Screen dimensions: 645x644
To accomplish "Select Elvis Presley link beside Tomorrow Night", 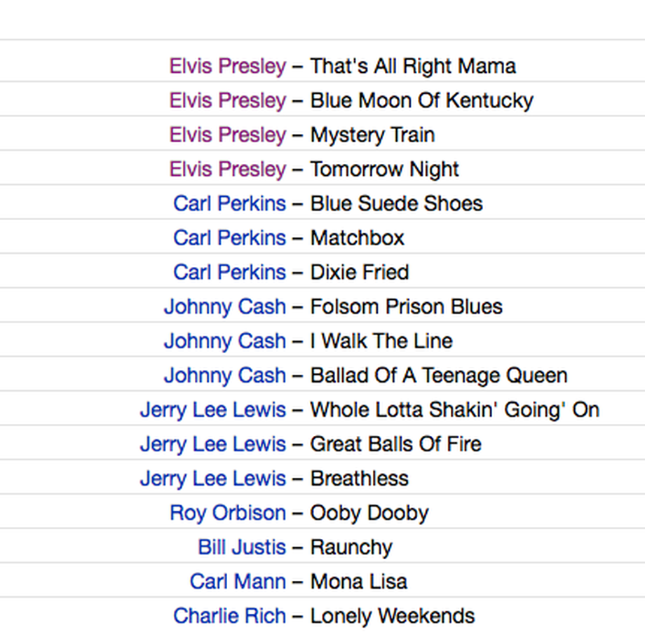I will (x=228, y=170).
